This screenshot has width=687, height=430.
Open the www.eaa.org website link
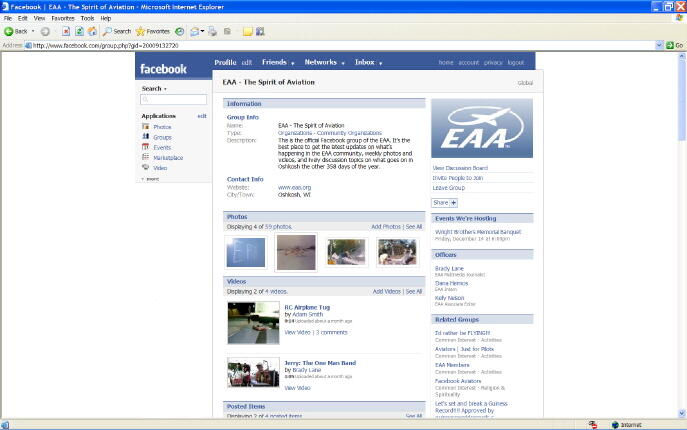click(x=294, y=187)
